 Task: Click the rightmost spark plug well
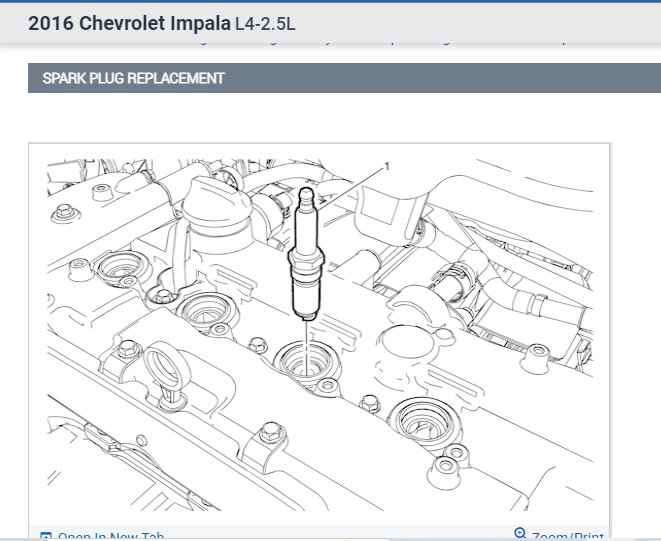point(419,415)
